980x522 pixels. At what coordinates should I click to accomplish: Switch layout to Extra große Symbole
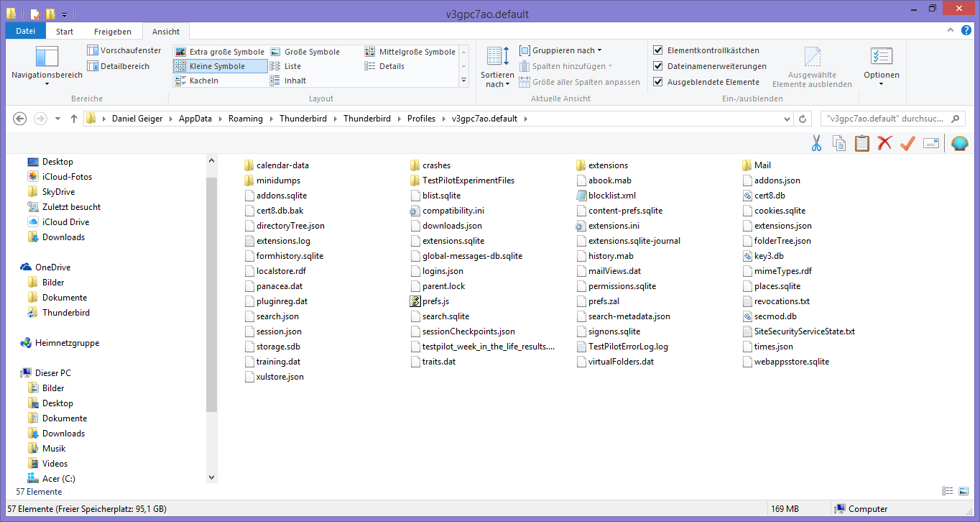(x=220, y=52)
